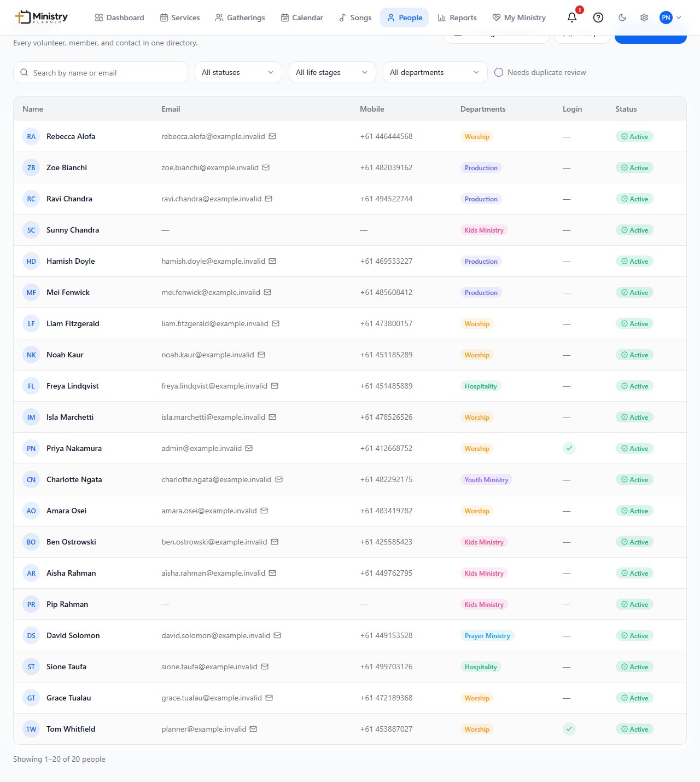Click email envelope icon for Hamish Doyle
The width and height of the screenshot is (700, 782).
[x=272, y=261]
